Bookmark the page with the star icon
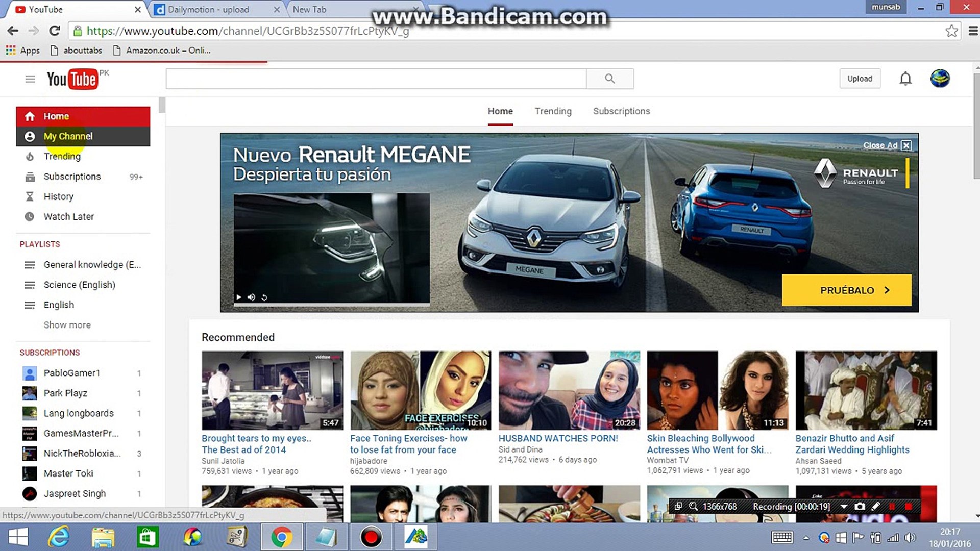 tap(951, 31)
